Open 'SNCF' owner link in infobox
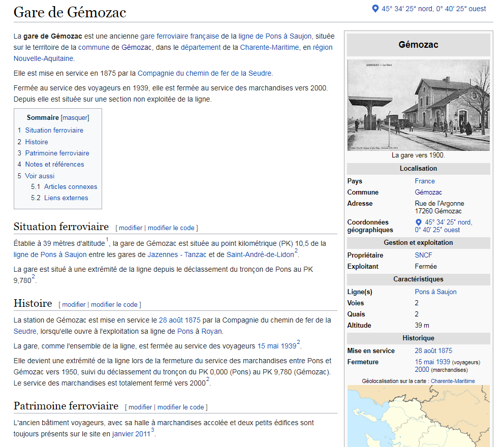The width and height of the screenshot is (504, 447). point(423,256)
